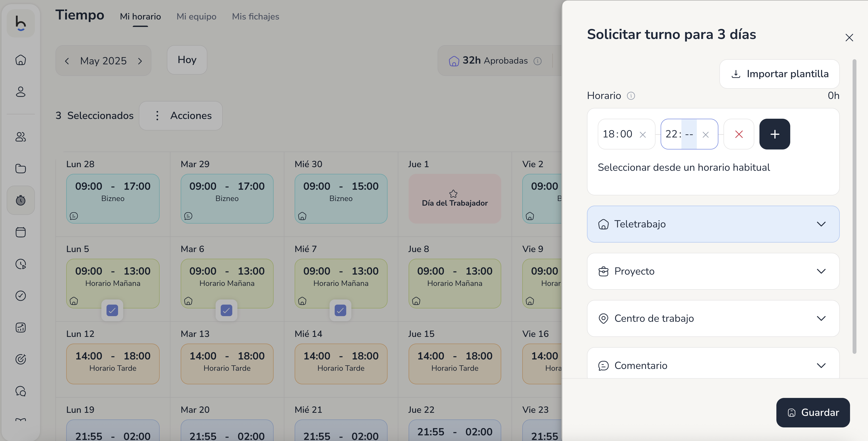Image resolution: width=868 pixels, height=441 pixels.
Task: Uncheck the Mié 7 shift checkbox
Action: [x=340, y=310]
